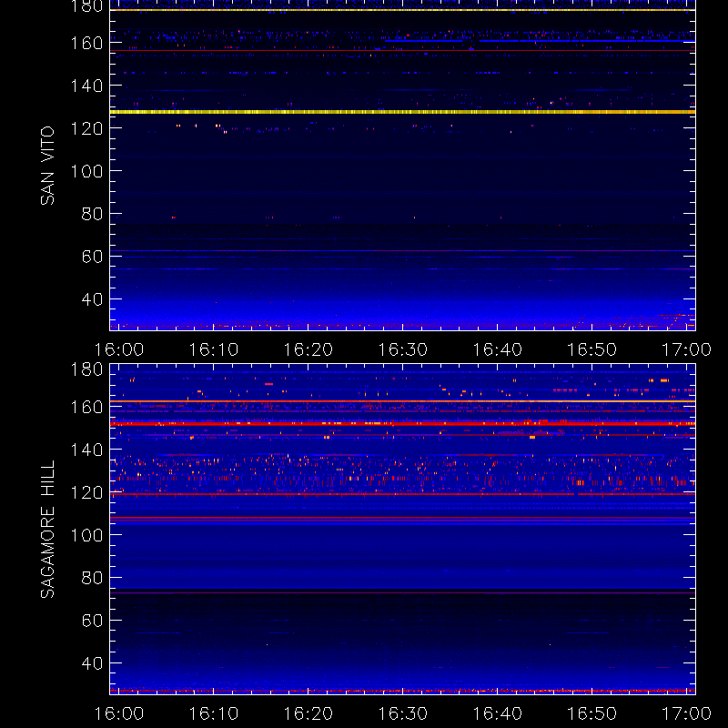Choose the 17:00 label below Sagamore Hill plot

(x=686, y=713)
